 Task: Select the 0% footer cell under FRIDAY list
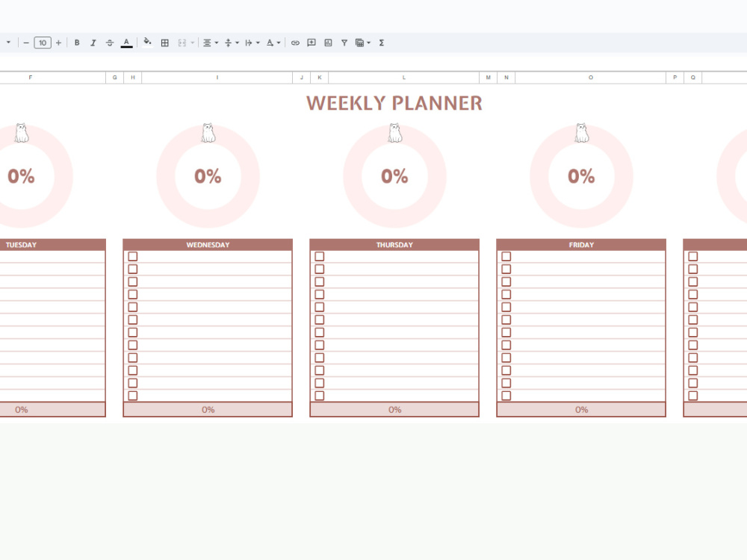point(581,409)
